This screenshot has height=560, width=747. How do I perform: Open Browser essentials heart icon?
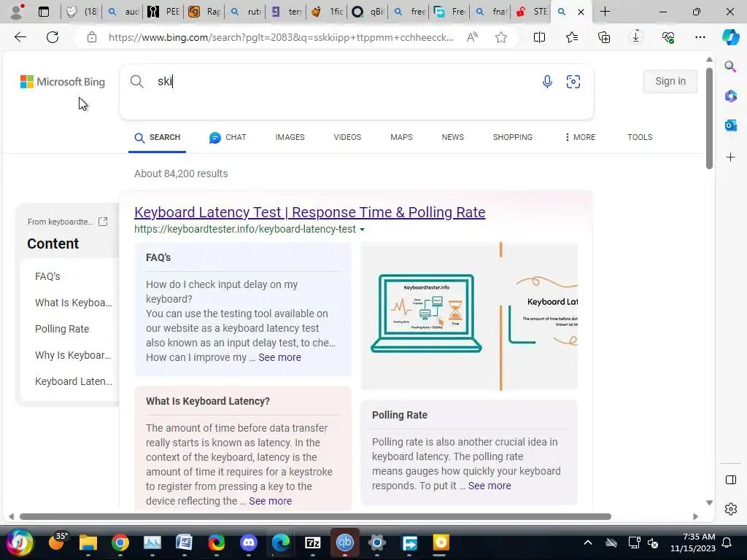pyautogui.click(x=668, y=37)
